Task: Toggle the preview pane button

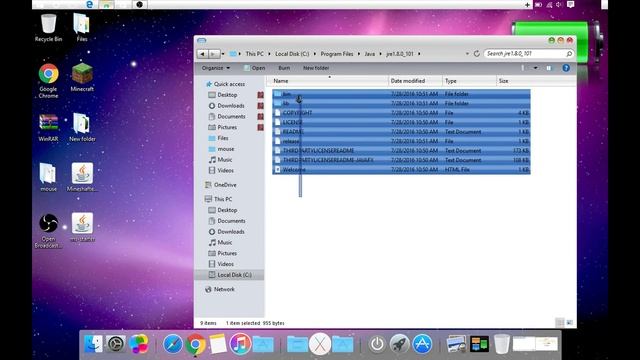Action: [x=549, y=68]
